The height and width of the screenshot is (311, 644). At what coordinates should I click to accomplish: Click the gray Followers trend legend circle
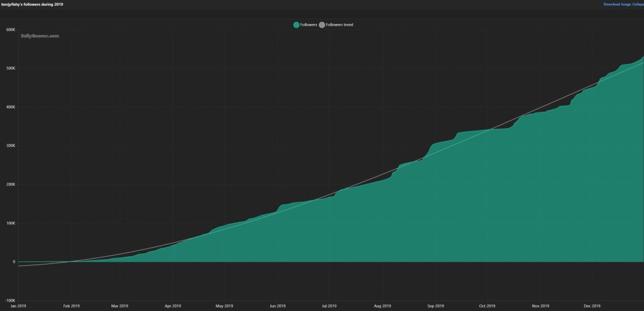[x=322, y=25]
